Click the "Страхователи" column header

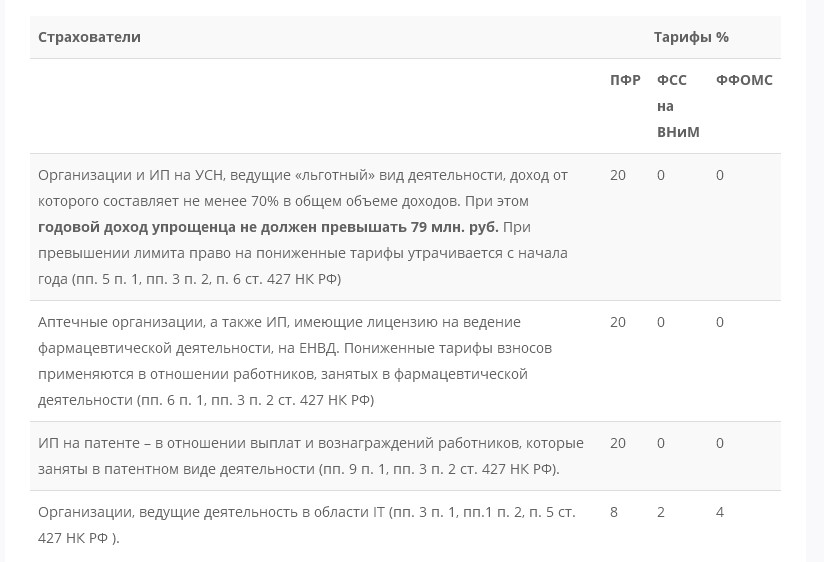89,37
